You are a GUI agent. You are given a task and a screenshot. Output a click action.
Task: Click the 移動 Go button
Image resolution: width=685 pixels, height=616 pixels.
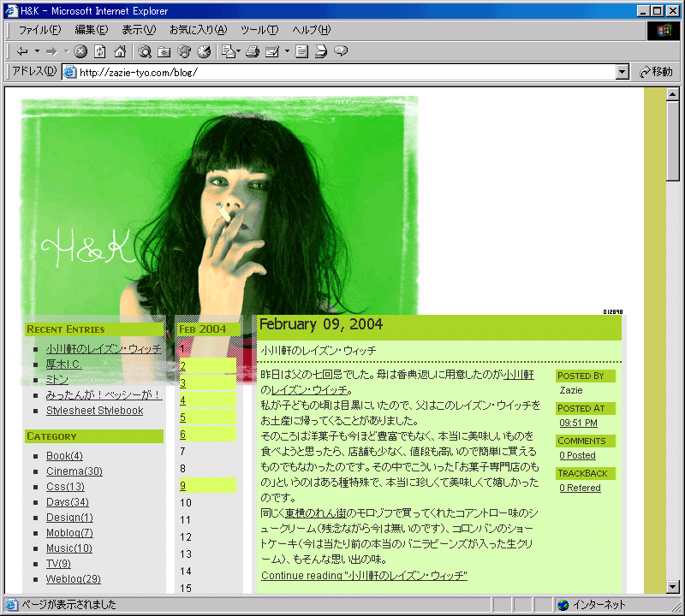[x=656, y=72]
